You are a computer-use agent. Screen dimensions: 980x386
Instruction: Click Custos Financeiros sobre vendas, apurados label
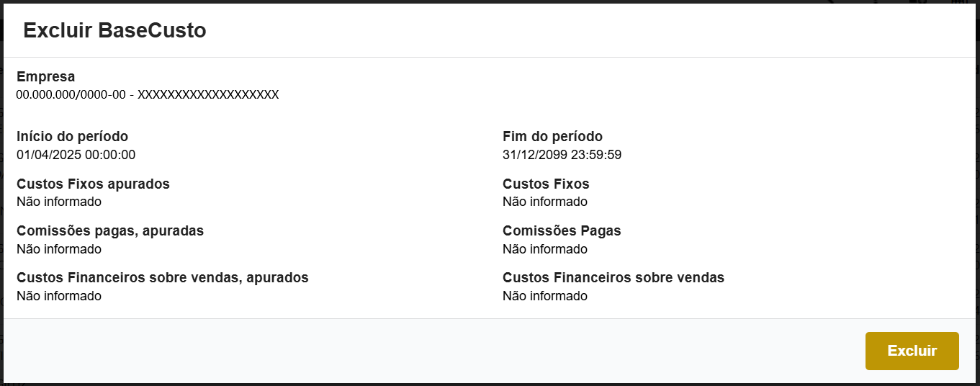[162, 277]
